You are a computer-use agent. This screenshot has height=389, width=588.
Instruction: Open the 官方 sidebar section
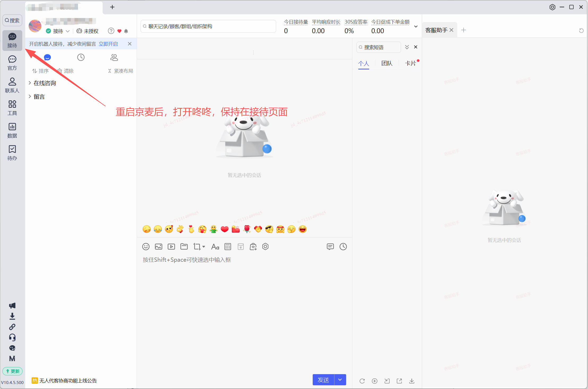[12, 63]
